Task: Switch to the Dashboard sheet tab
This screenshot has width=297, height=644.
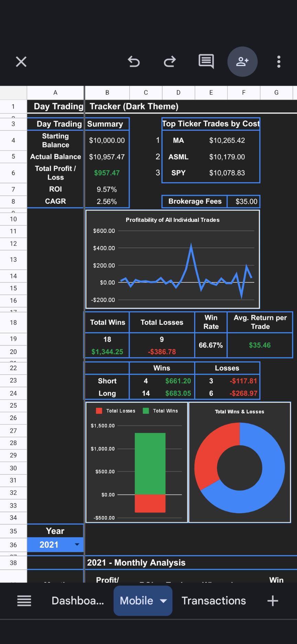Action: (78, 601)
